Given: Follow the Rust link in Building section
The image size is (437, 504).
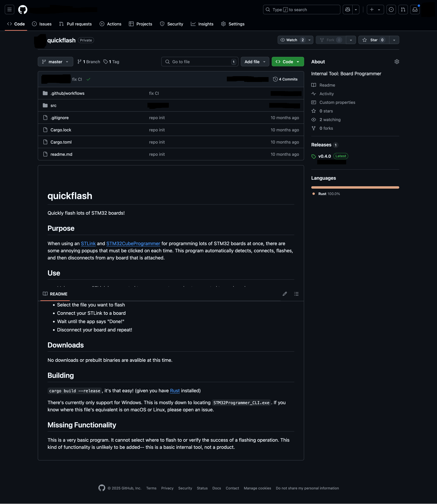Looking at the screenshot, I should point(175,390).
